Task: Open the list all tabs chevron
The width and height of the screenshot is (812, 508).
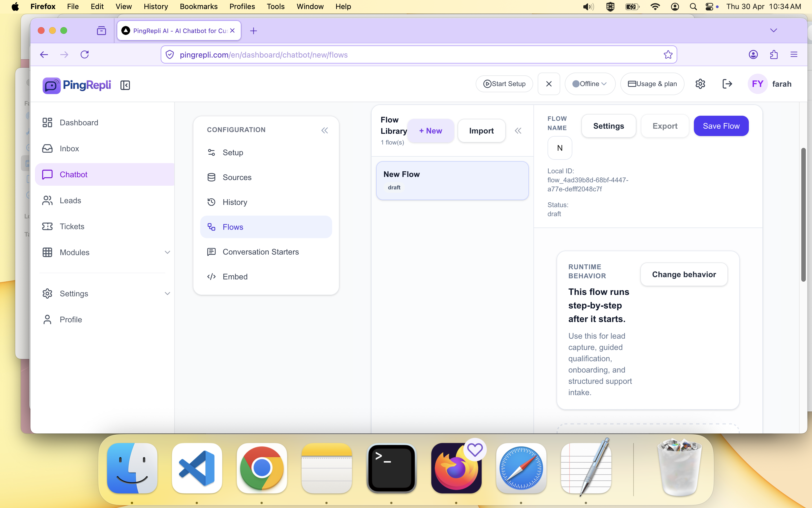Action: pyautogui.click(x=773, y=30)
